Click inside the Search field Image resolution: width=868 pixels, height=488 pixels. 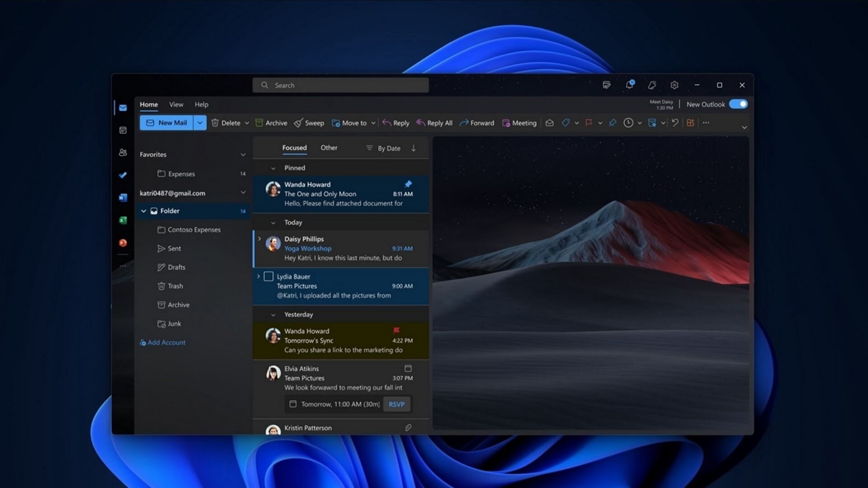tap(340, 85)
